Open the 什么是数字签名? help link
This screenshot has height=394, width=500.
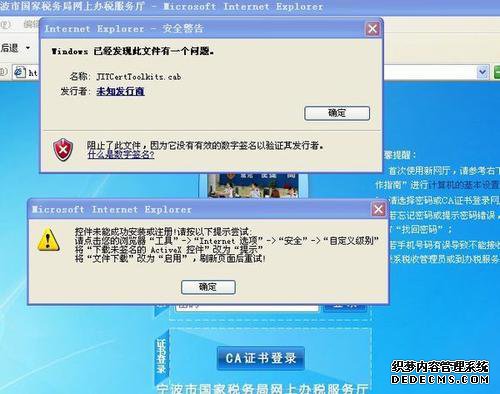click(121, 154)
